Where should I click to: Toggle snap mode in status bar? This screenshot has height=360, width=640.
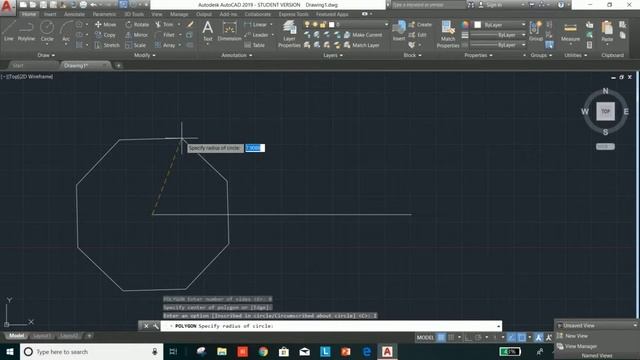[x=451, y=338]
